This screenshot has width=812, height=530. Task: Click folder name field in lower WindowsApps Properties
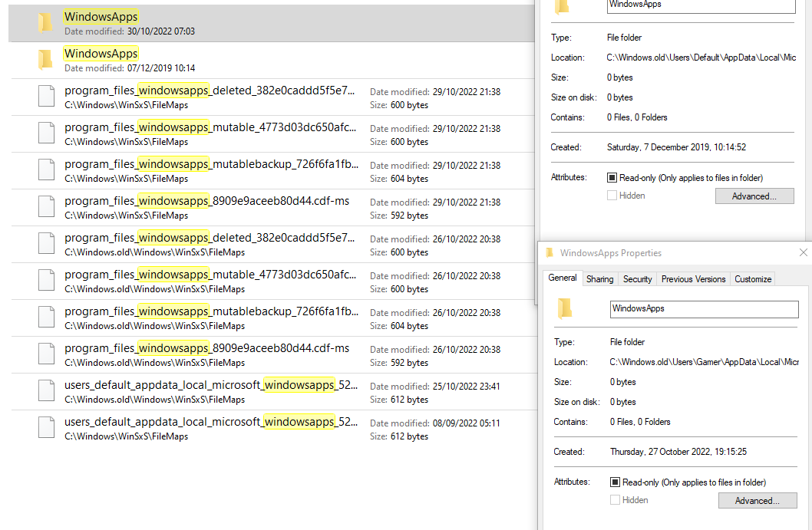pos(705,309)
